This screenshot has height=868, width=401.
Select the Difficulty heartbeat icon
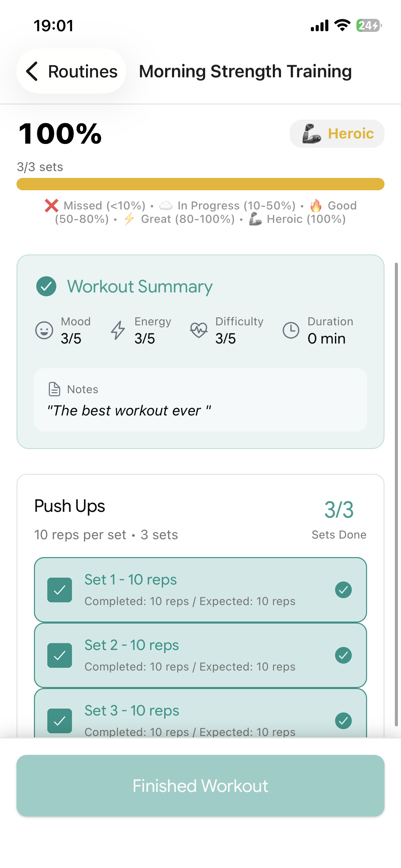pos(199,330)
